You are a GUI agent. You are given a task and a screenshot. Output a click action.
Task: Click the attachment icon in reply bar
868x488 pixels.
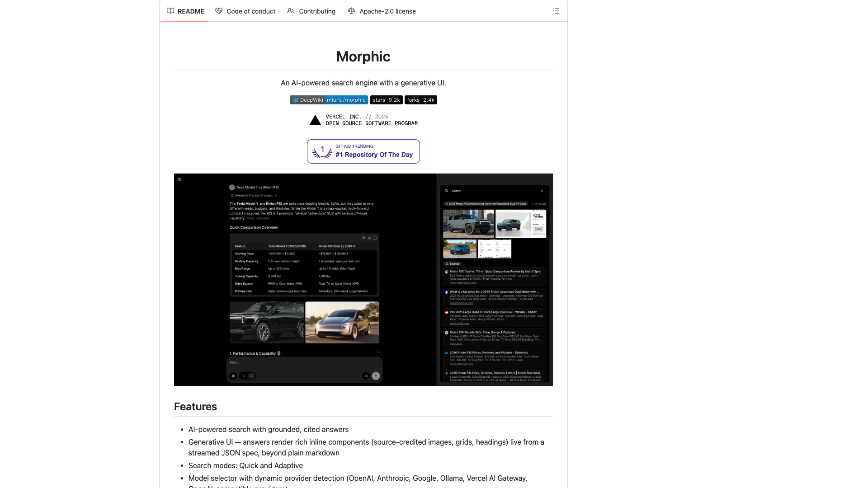233,376
